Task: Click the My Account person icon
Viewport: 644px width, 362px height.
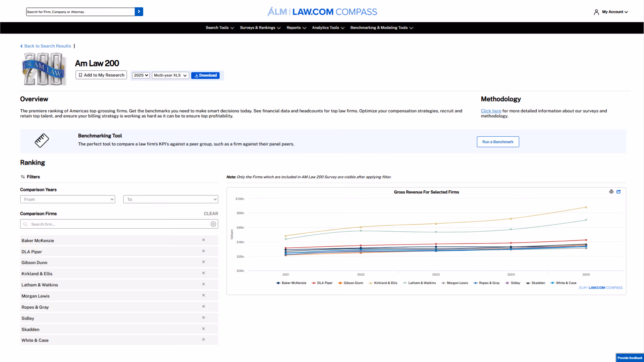Action: [596, 12]
